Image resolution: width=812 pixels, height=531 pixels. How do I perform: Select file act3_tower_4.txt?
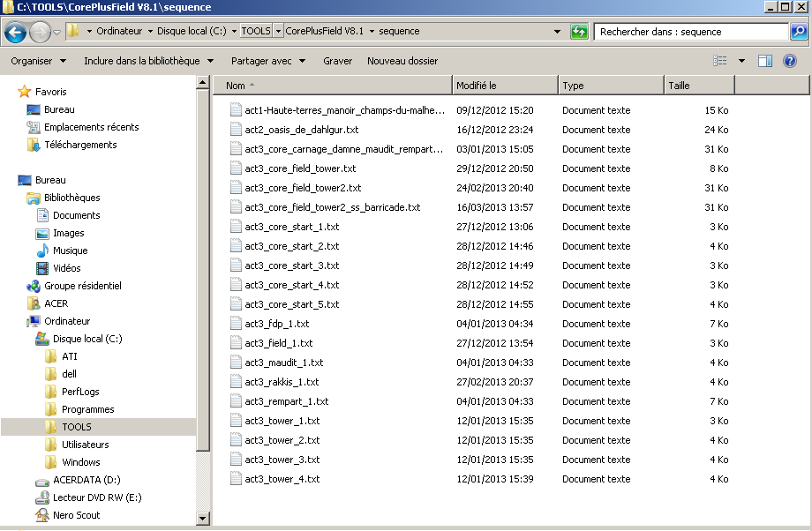[x=282, y=479]
